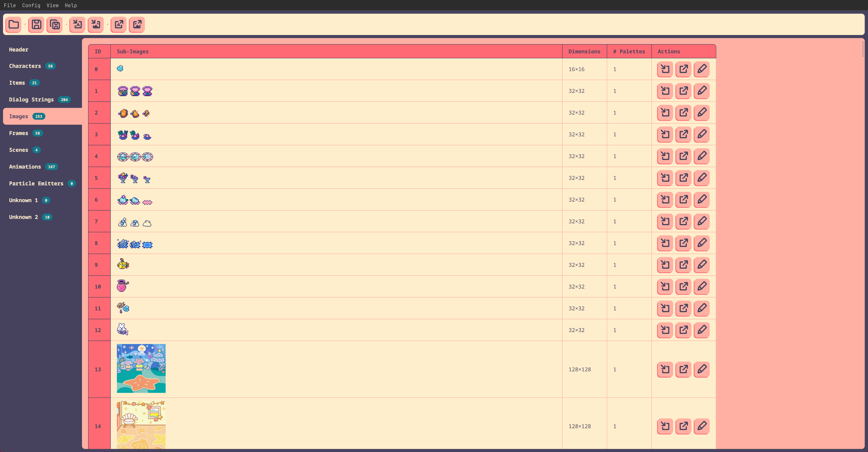Click the vertical scrollbar on the right

[863, 49]
